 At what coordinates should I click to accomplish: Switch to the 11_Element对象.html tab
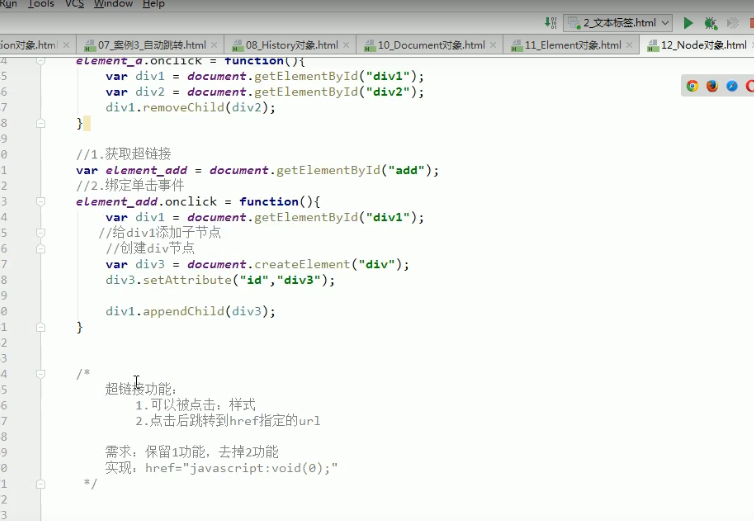pyautogui.click(x=572, y=45)
